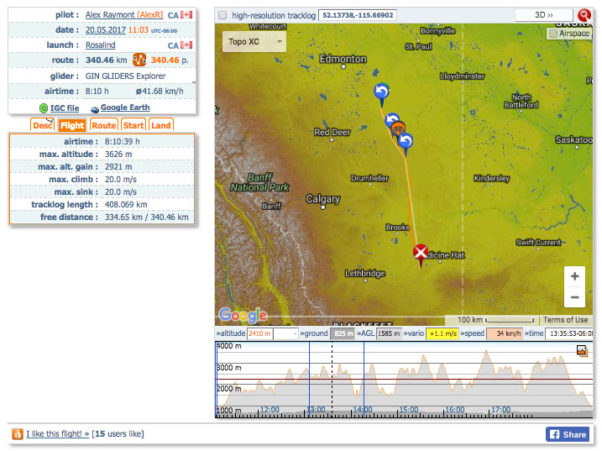Click the Edmonton label on map
The image size is (602, 451).
coord(342,59)
